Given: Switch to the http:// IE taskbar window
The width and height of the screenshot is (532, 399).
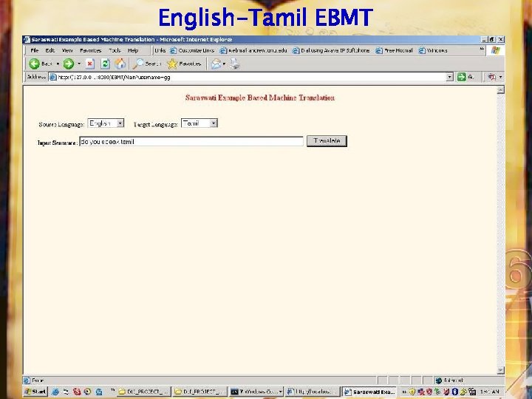Looking at the screenshot, I should tap(313, 392).
